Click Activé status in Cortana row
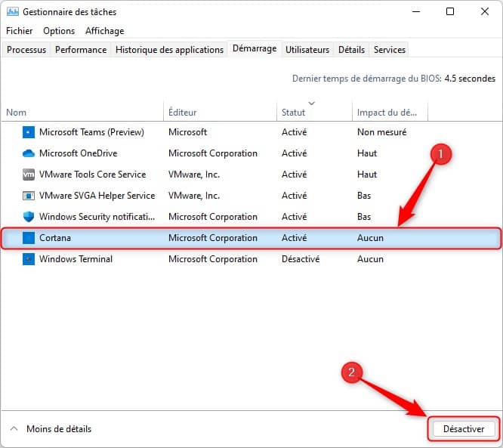503x448 pixels. click(x=294, y=238)
